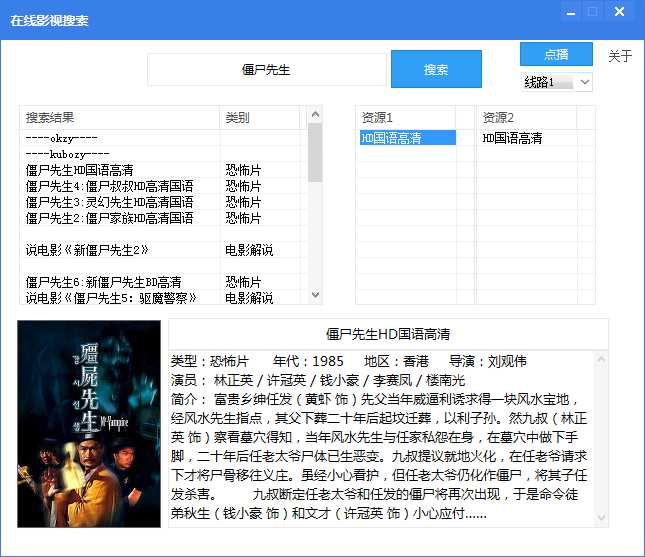
Task: Click the 资源2 column header
Action: 527,118
